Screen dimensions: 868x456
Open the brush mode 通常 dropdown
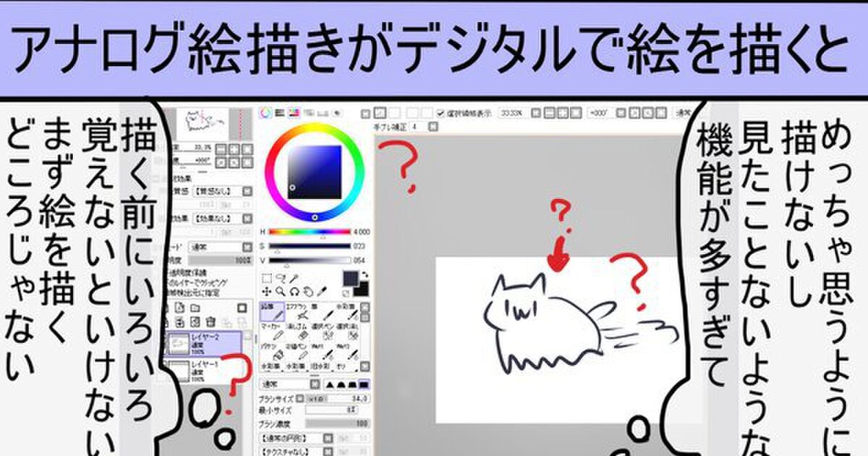point(288,383)
